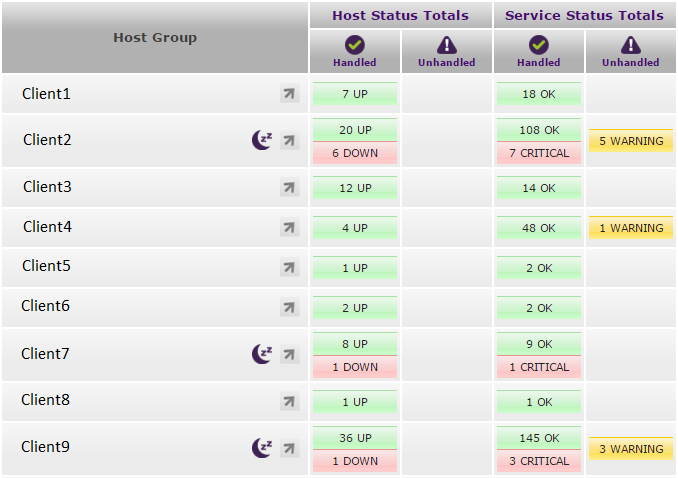Viewport: 678px width, 478px height.
Task: Select the Client9 host group name
Action: point(46,447)
